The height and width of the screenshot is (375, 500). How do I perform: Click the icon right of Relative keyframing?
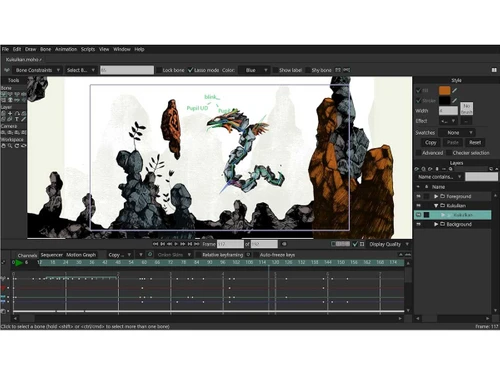point(248,255)
